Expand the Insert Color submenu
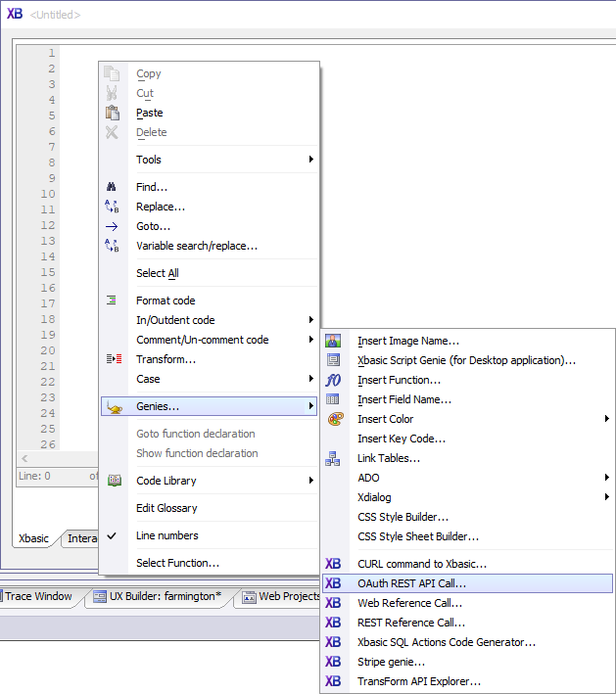Screen dimensions: 616x694 click(607, 419)
